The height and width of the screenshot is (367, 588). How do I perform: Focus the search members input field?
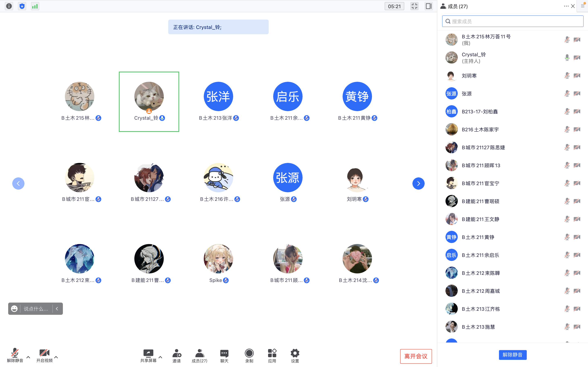click(513, 21)
